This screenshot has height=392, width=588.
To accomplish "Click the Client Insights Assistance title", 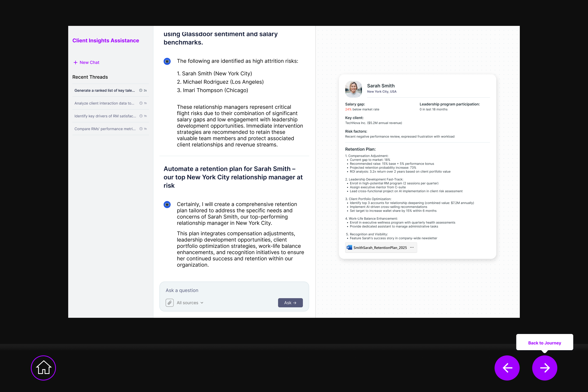I will click(106, 41).
